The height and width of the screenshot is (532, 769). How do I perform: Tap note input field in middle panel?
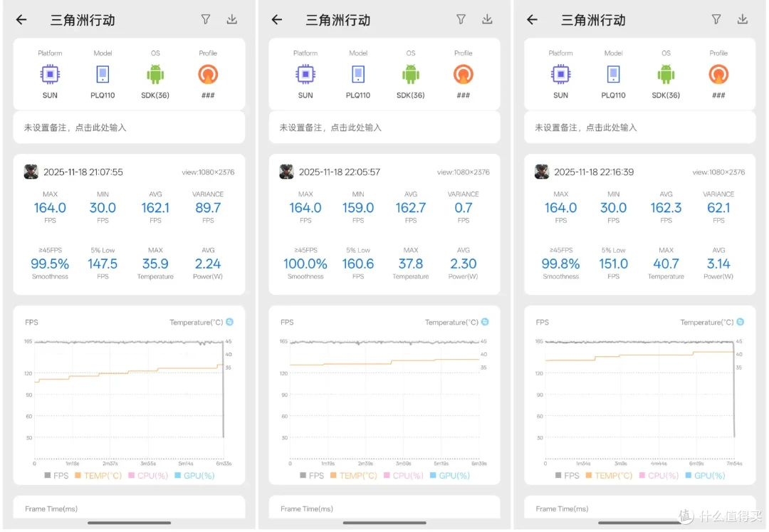tap(384, 127)
